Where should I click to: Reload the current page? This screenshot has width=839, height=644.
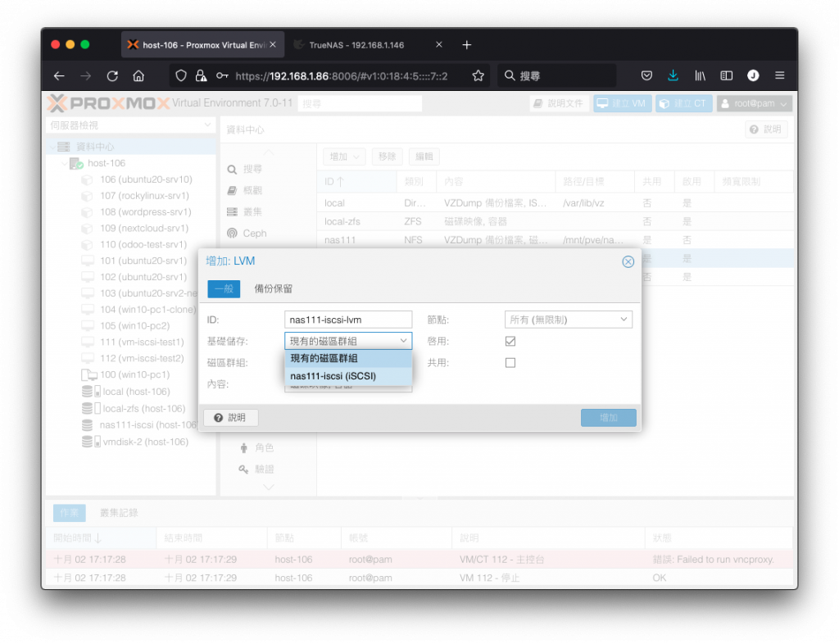pyautogui.click(x=112, y=76)
